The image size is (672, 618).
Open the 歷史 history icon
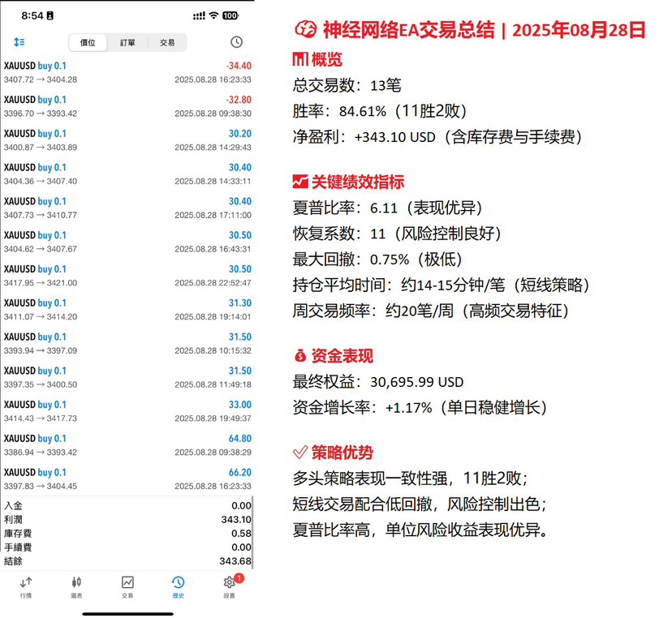pyautogui.click(x=179, y=587)
